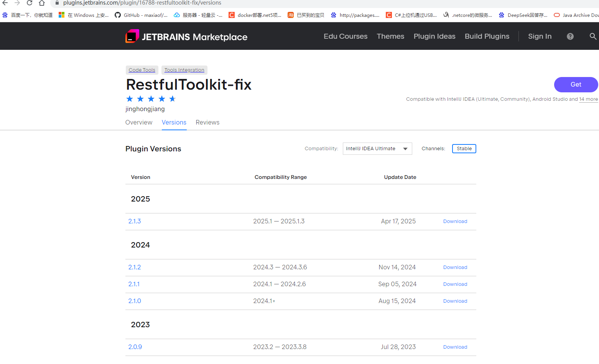599x364 pixels.
Task: Click the Apr 17, 2025 date
Action: click(x=398, y=221)
